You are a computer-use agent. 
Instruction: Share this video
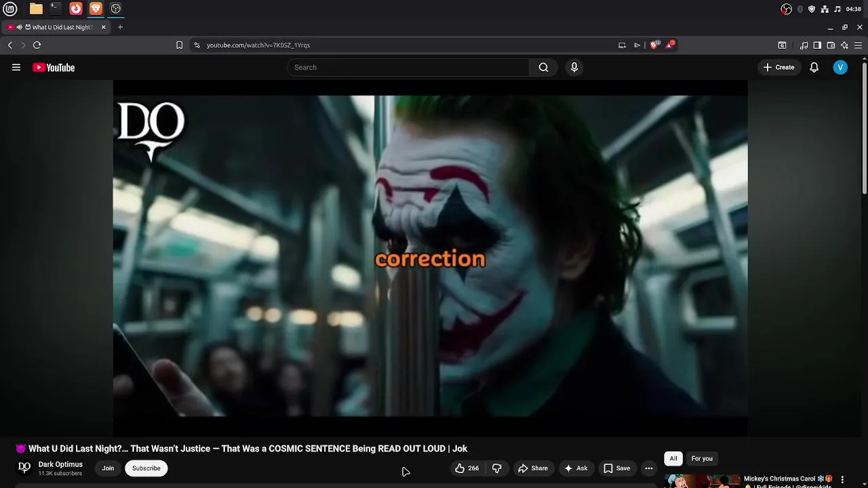pyautogui.click(x=532, y=468)
